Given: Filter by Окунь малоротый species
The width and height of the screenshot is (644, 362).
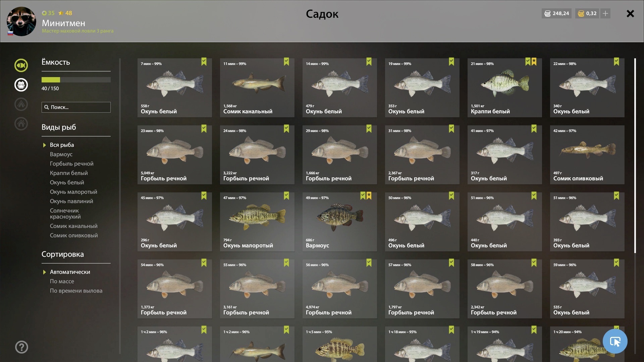Looking at the screenshot, I should pyautogui.click(x=73, y=192).
